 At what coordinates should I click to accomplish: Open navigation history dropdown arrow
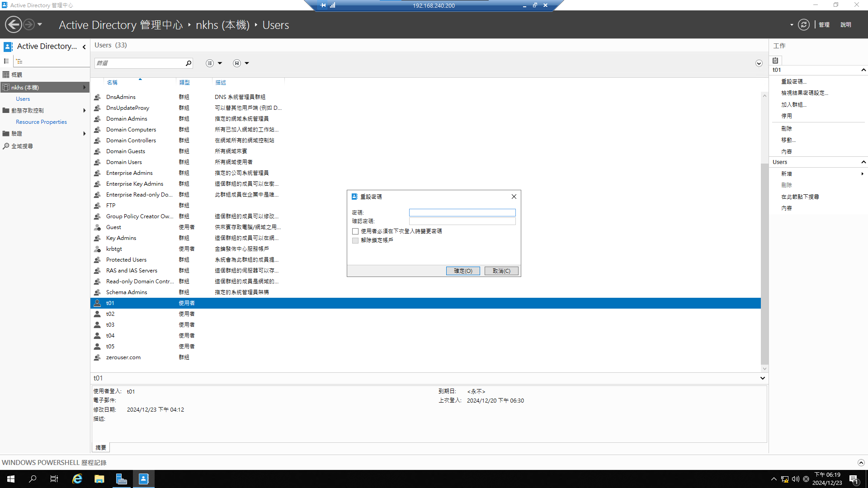coord(40,24)
